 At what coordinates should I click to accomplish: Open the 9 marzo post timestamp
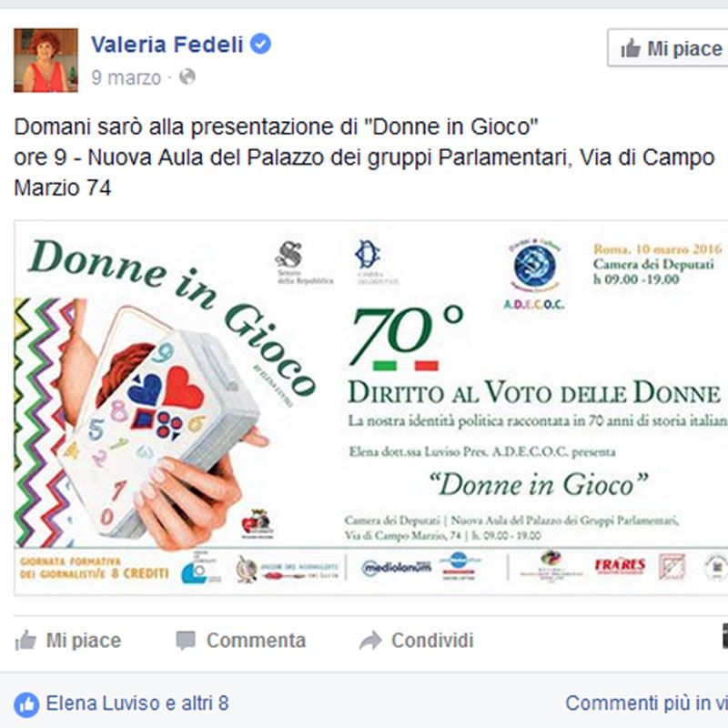[x=126, y=77]
